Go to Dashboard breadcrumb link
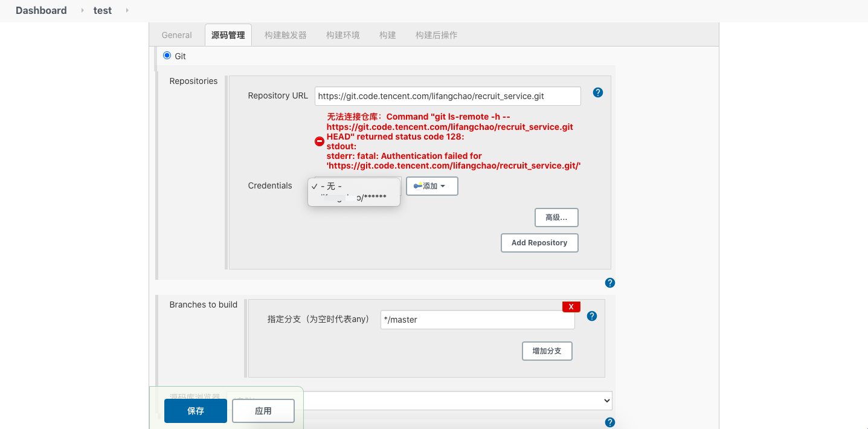 click(41, 10)
